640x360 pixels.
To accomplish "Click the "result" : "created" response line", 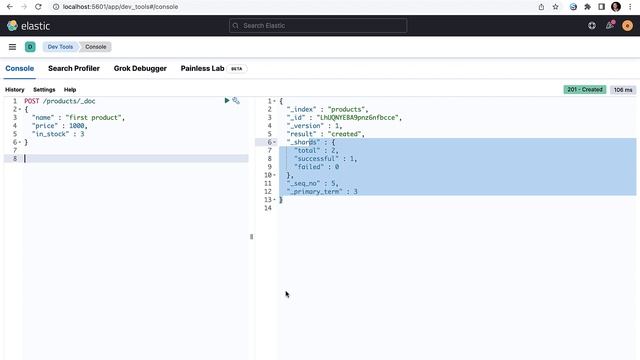I will coord(326,134).
